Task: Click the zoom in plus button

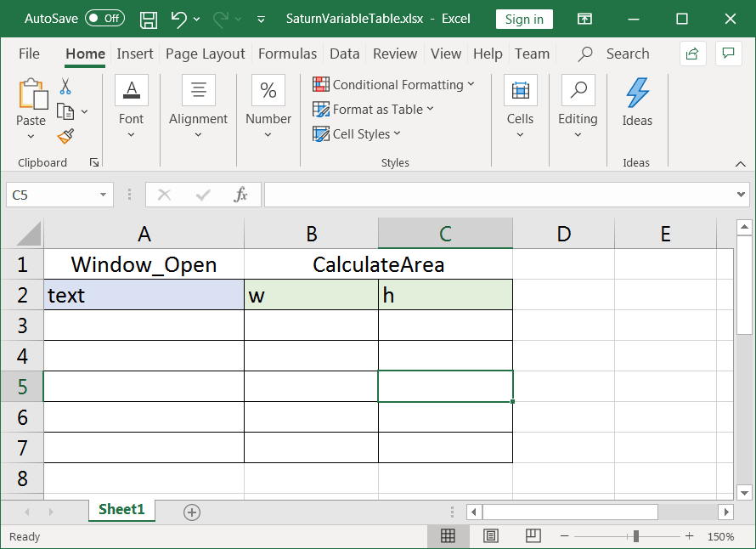Action: [690, 536]
